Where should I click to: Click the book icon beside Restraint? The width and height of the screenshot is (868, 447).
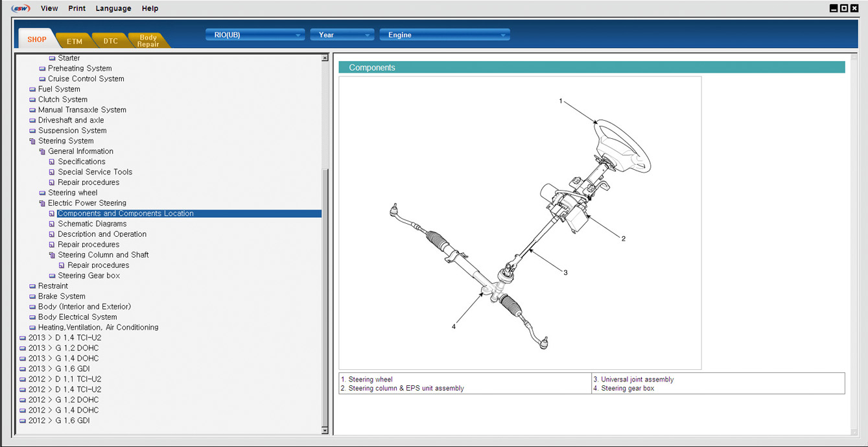click(x=32, y=286)
